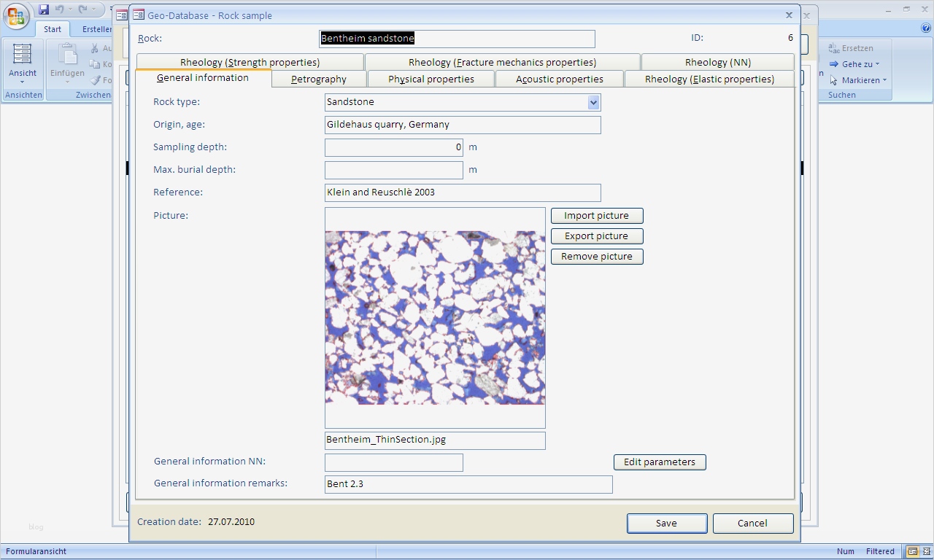The height and width of the screenshot is (560, 934).
Task: Click the Gehe zu blue arrow icon
Action: pos(833,64)
